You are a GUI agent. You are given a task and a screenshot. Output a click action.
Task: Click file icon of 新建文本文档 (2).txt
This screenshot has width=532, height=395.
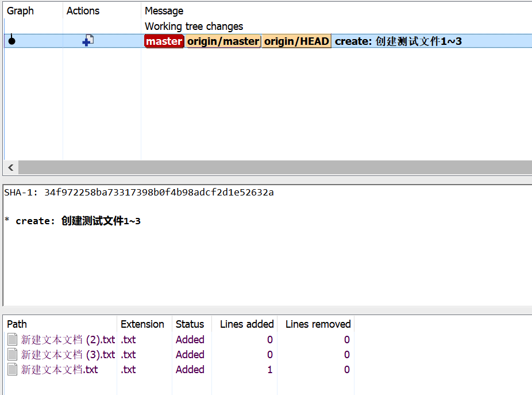point(12,340)
